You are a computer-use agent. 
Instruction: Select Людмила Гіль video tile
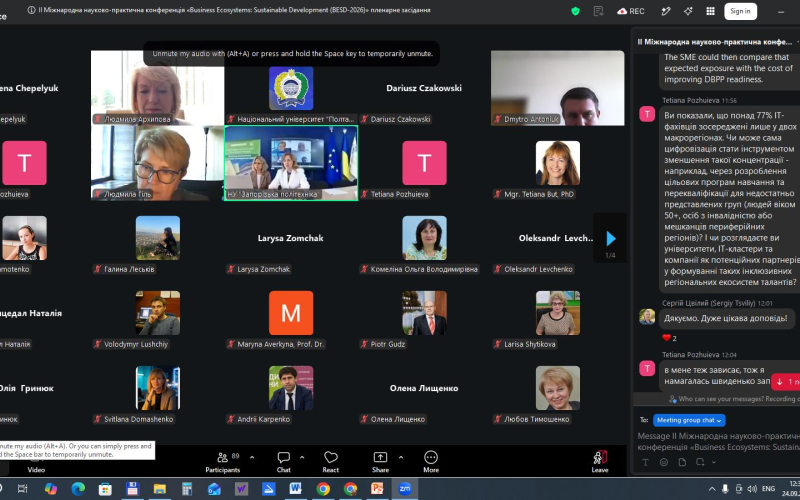click(x=158, y=163)
